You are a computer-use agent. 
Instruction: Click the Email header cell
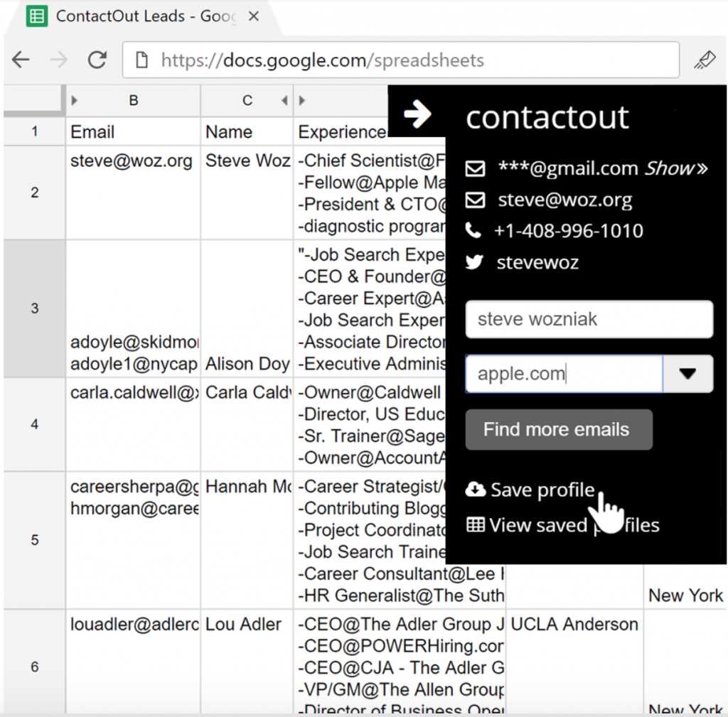(133, 131)
